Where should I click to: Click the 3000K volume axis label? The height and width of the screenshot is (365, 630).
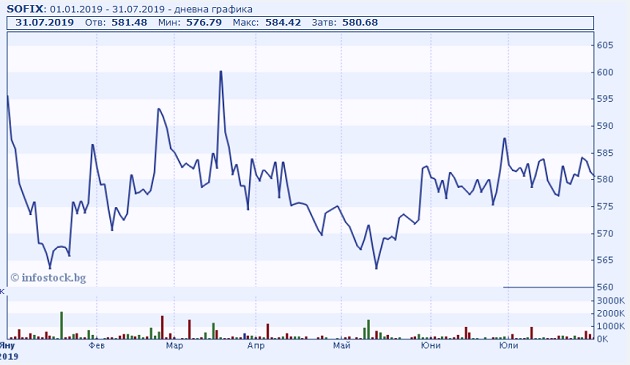pyautogui.click(x=611, y=301)
